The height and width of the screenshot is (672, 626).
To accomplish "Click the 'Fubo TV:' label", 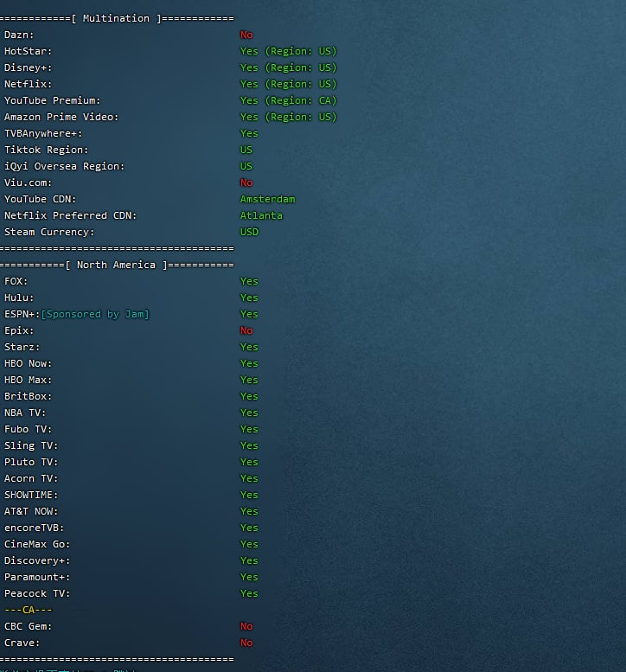I will point(28,429).
